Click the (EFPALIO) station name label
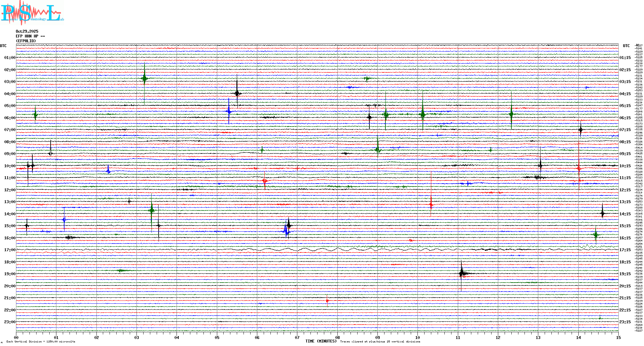This screenshot has width=644, height=346. pos(26,41)
